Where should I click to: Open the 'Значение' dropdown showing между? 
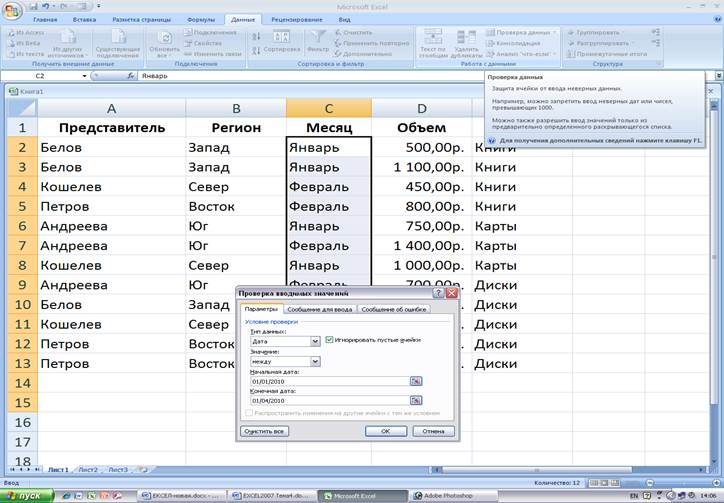click(x=315, y=361)
